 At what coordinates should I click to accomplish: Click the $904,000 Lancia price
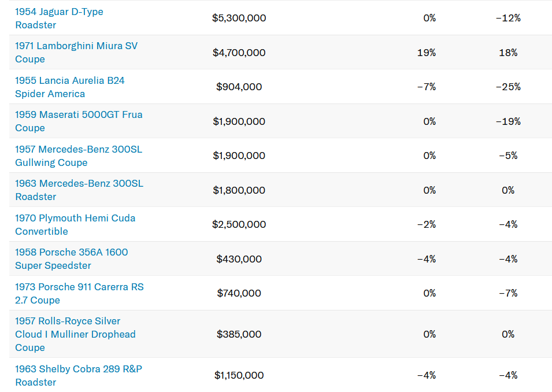[239, 87]
